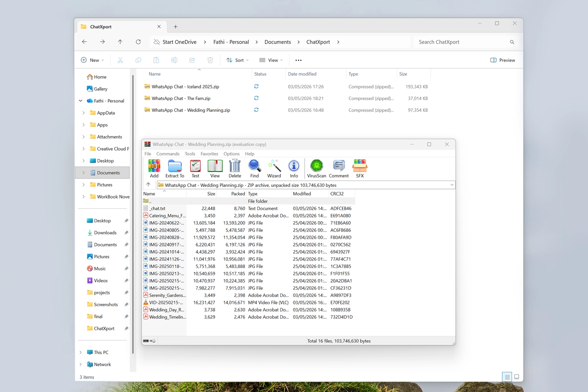Close the ChatXport tab
Screen dimensions: 588x392
(x=159, y=26)
